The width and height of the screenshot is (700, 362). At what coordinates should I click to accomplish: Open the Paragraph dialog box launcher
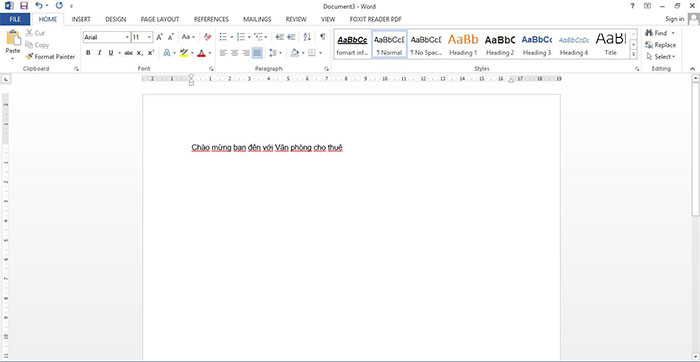tap(327, 69)
